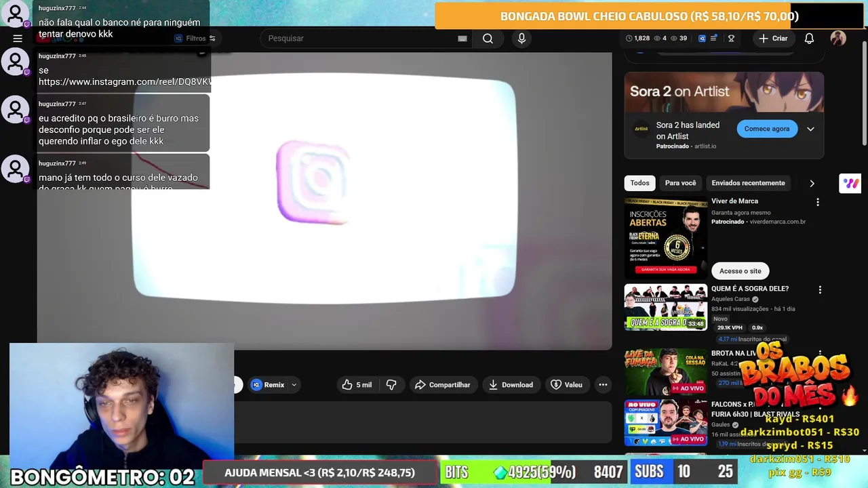The height and width of the screenshot is (488, 868).
Task: Click the eye icon showing 39
Action: (x=679, y=39)
